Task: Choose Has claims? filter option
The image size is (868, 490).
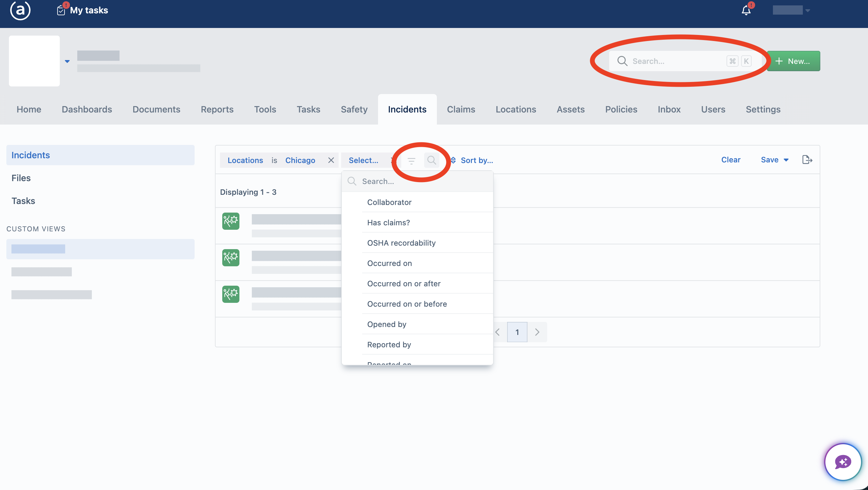Action: pyautogui.click(x=417, y=222)
